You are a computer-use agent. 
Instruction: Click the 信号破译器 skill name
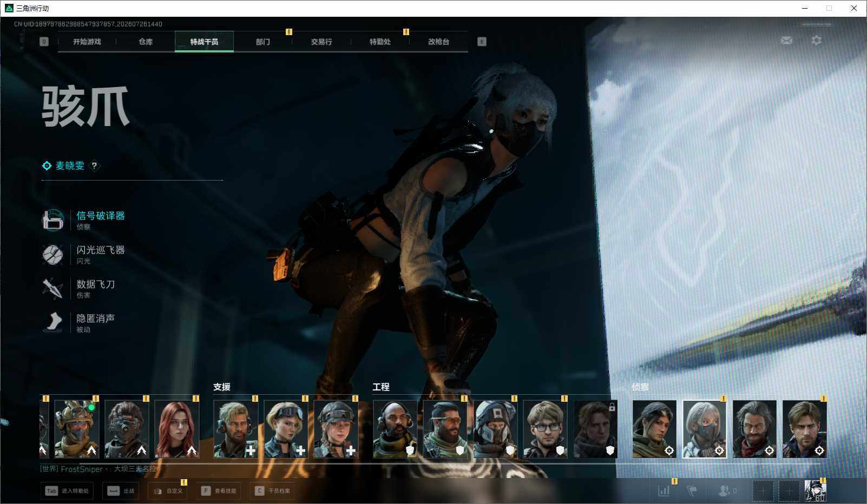click(x=101, y=216)
